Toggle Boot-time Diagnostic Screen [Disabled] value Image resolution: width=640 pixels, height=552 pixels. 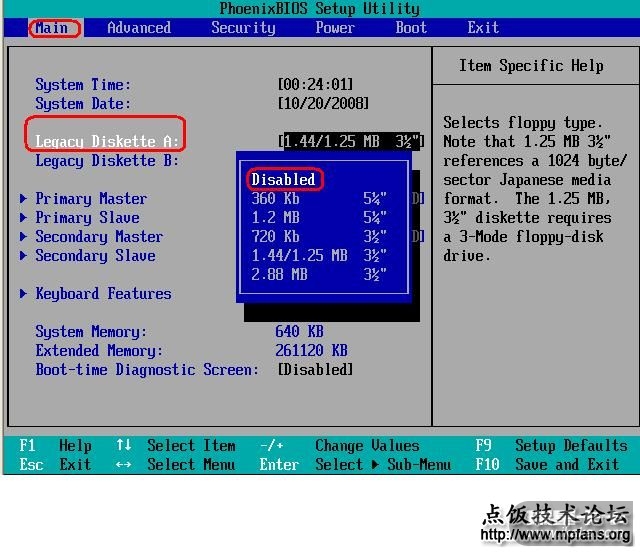click(315, 369)
